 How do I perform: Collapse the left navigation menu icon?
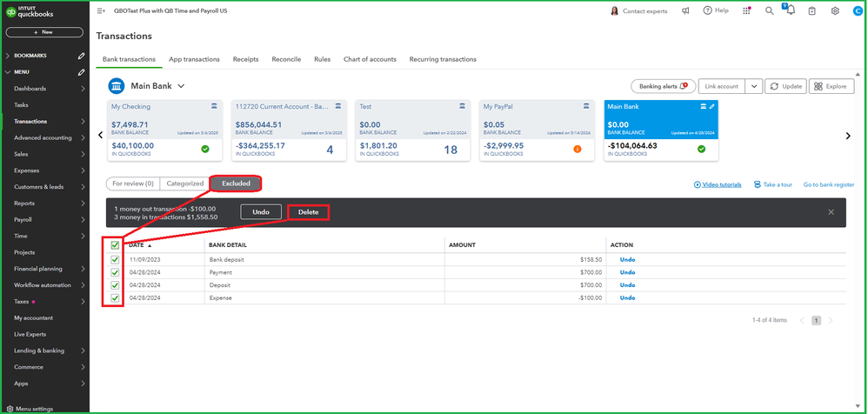click(101, 10)
